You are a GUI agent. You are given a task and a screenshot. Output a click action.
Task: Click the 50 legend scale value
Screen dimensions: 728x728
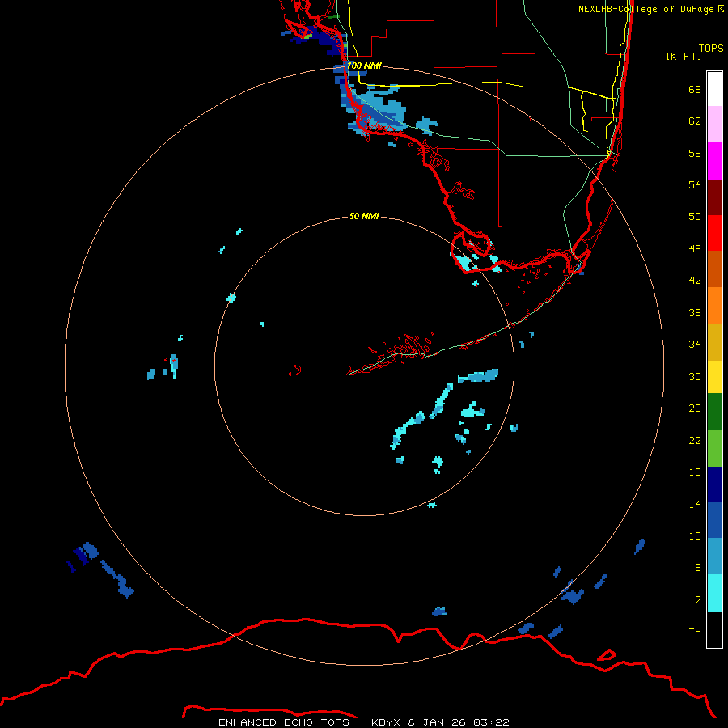coord(695,217)
